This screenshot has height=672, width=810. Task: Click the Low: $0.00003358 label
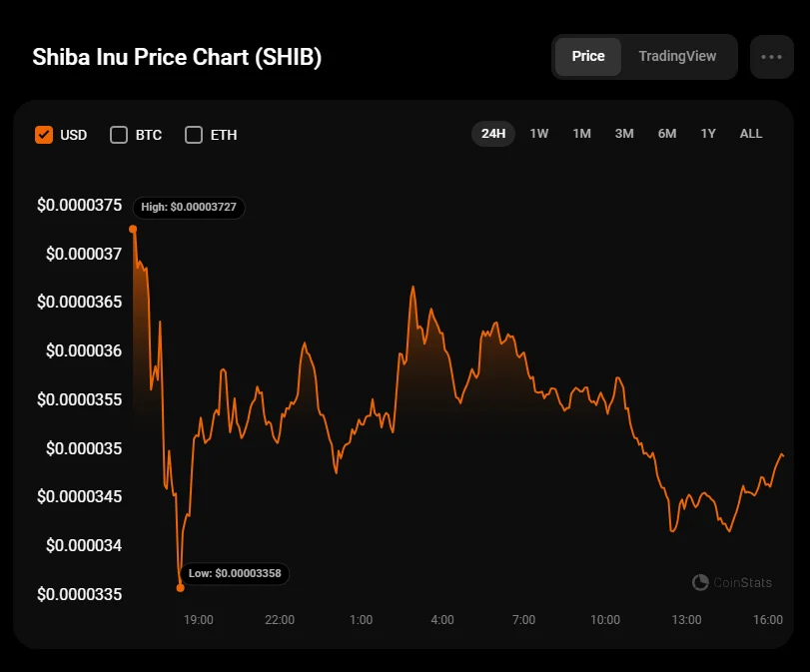[235, 573]
